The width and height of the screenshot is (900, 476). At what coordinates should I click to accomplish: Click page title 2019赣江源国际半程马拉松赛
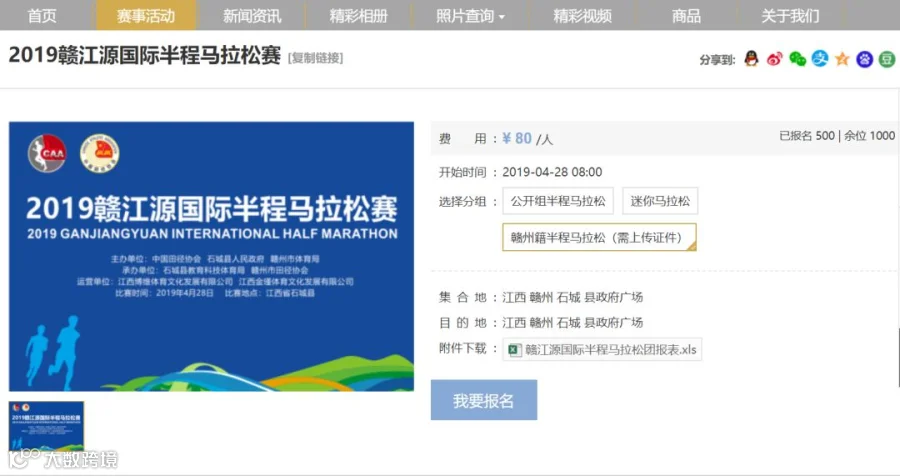[x=145, y=56]
